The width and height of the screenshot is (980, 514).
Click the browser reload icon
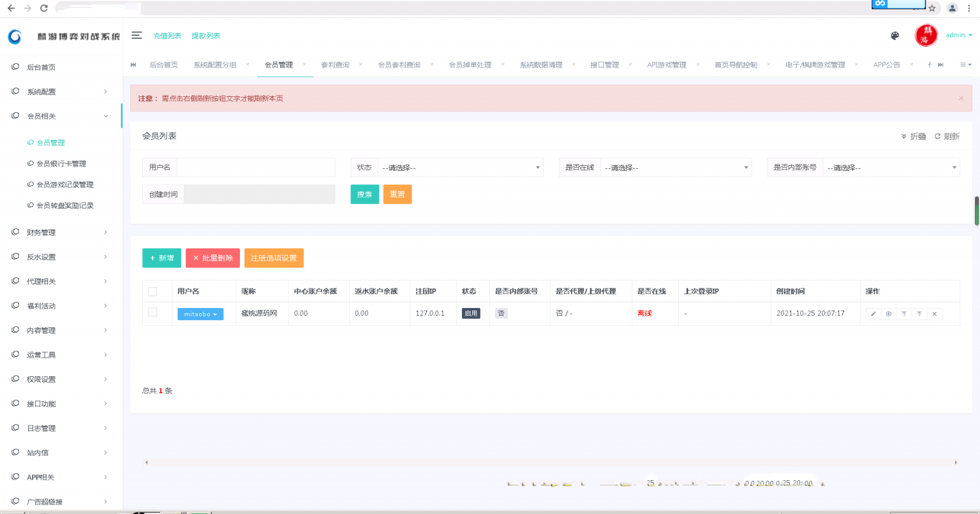click(44, 8)
